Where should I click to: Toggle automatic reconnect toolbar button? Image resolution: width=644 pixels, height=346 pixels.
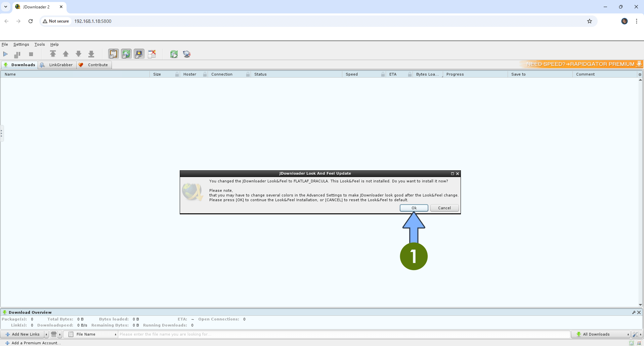(126, 54)
